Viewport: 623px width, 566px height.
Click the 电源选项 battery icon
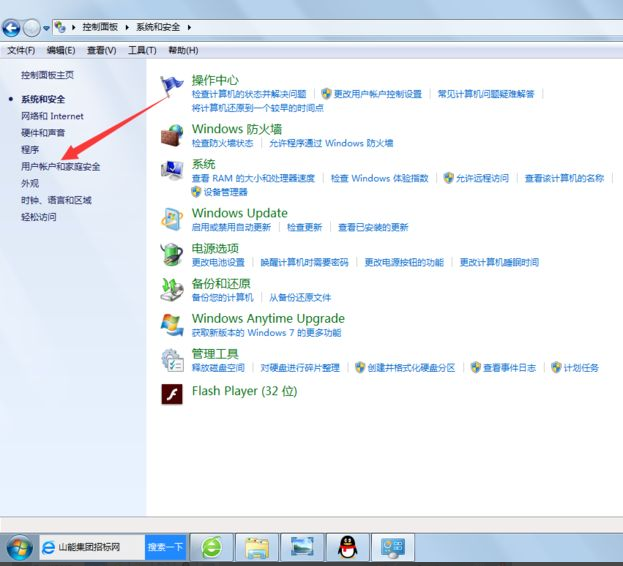click(172, 254)
